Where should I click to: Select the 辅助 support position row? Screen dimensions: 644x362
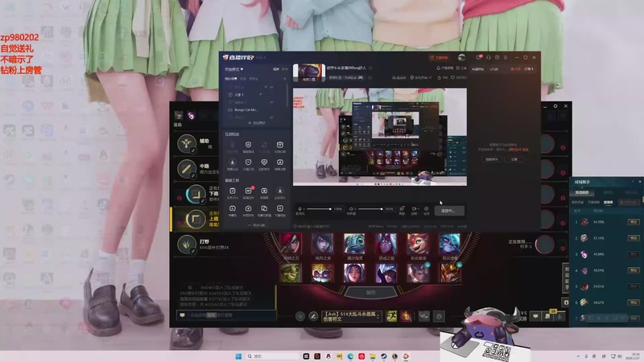(x=196, y=143)
